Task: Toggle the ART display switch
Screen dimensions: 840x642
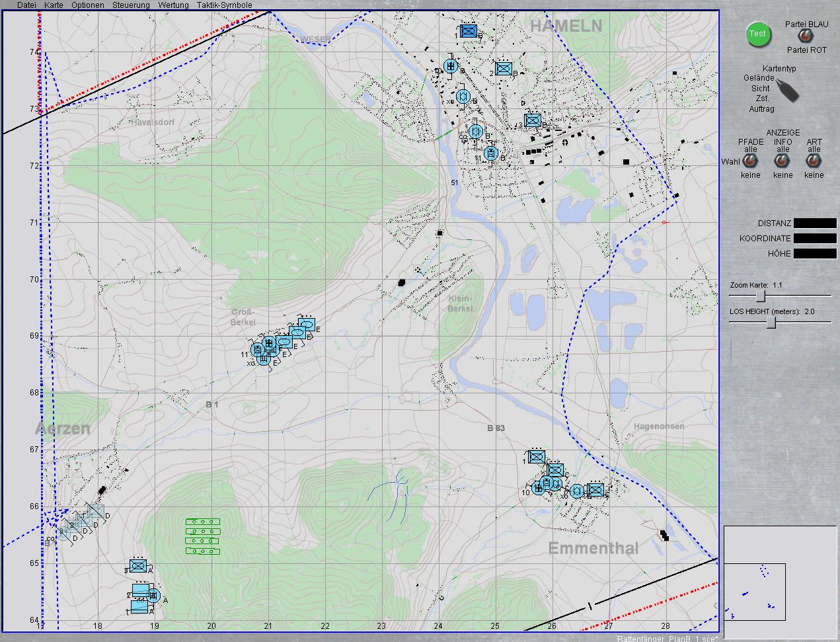Action: (x=814, y=161)
